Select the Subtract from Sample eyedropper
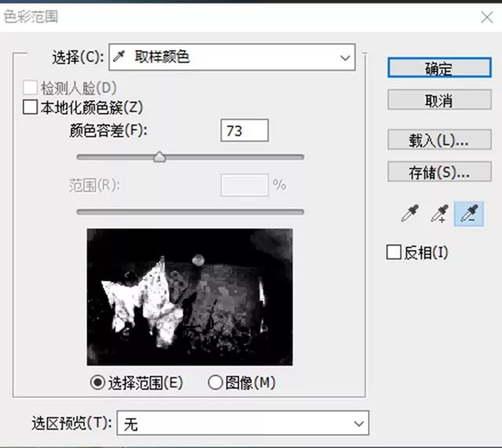Screen dimensions: 502x448 (x=469, y=213)
